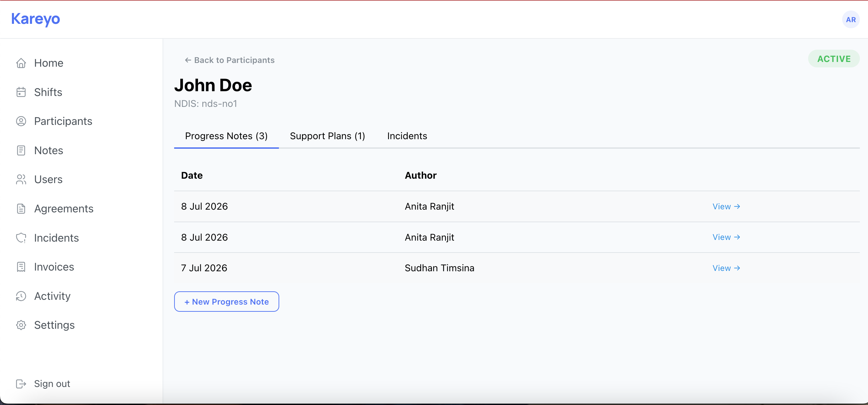
Task: Click the Users people icon
Action: pyautogui.click(x=21, y=179)
